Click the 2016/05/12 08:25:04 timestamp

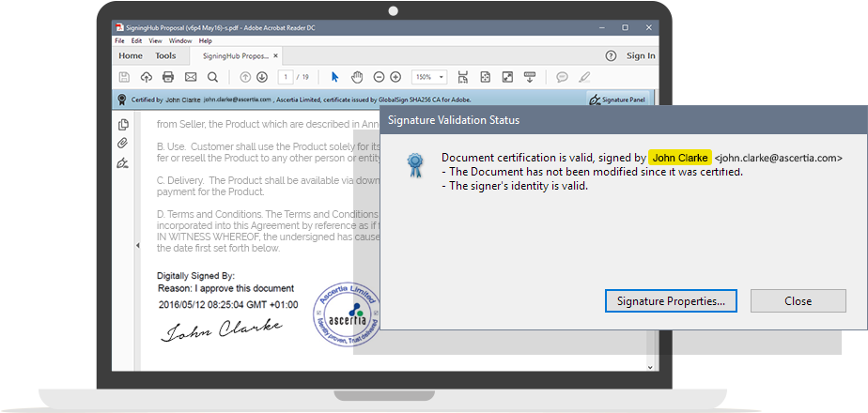228,305
